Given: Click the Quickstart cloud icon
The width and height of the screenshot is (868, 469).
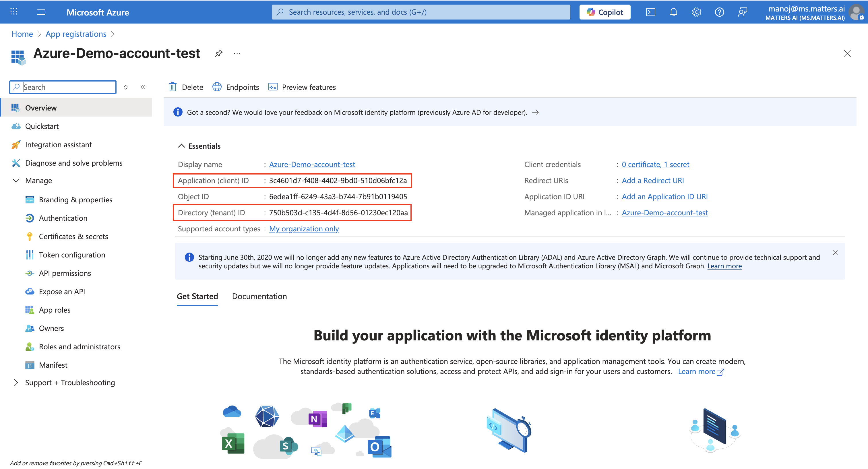Looking at the screenshot, I should (x=16, y=126).
